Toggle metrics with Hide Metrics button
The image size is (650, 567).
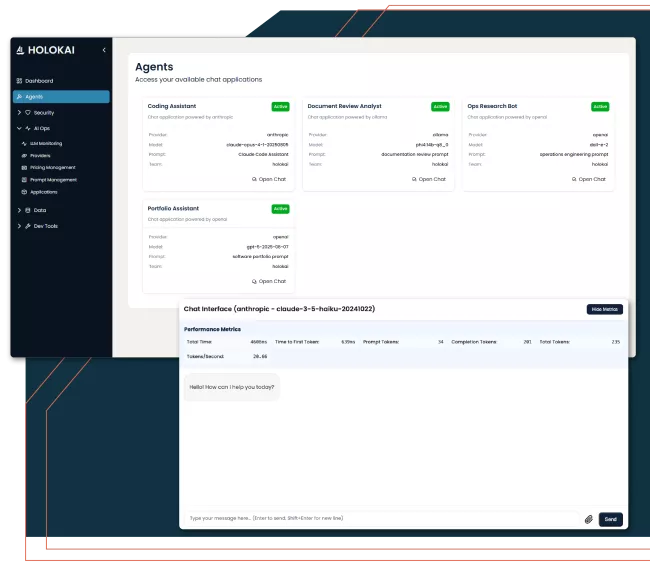(603, 309)
